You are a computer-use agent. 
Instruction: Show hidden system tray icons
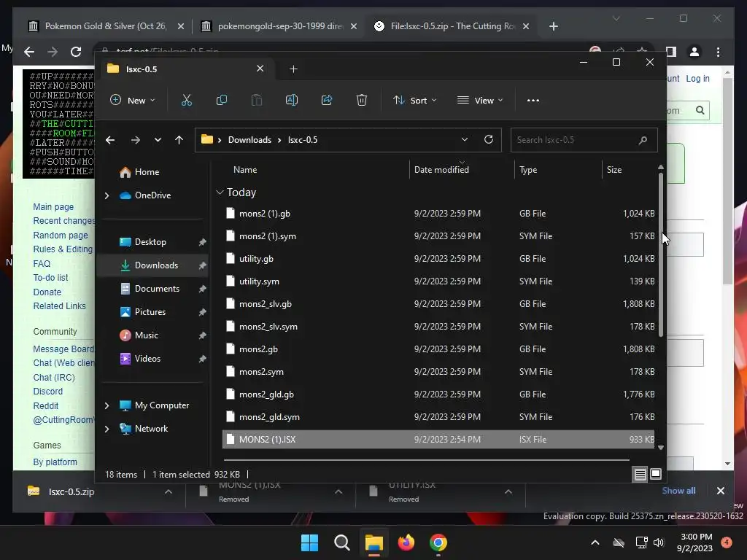click(x=595, y=542)
